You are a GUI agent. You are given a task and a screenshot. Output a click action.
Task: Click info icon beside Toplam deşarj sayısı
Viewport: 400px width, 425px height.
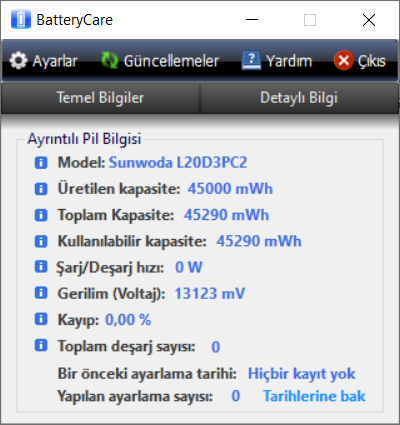coord(41,345)
